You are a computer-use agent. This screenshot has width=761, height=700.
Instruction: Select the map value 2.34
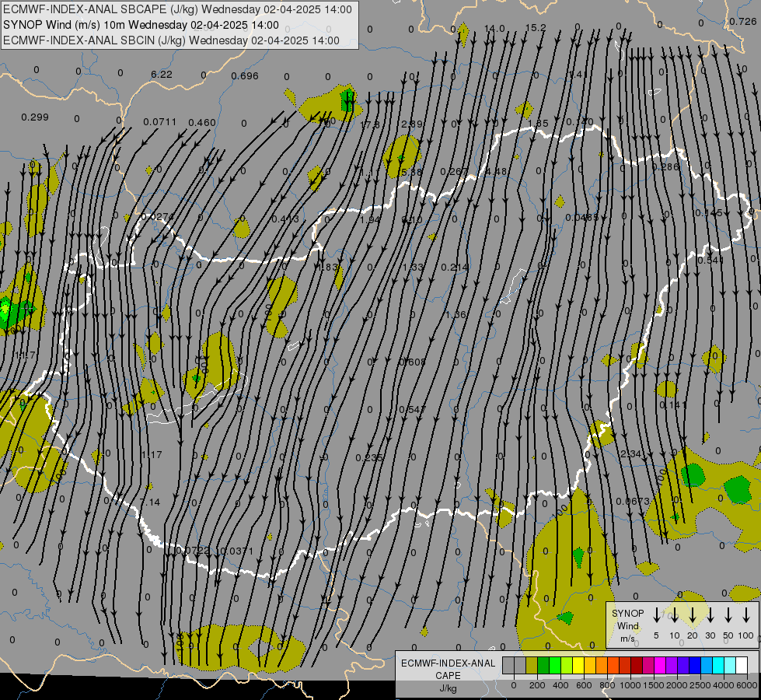(631, 453)
